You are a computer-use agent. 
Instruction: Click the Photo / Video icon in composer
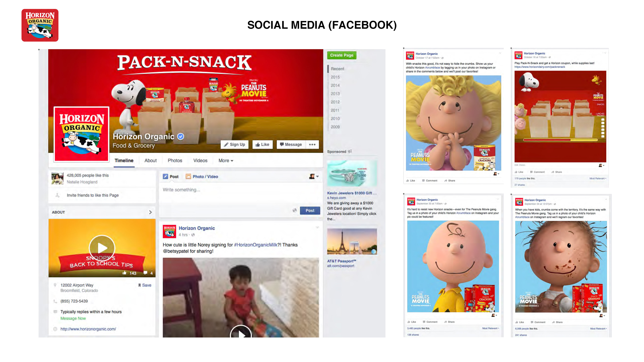pos(188,176)
